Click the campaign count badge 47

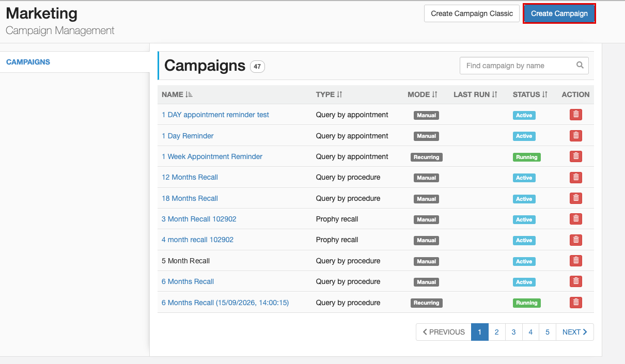click(x=257, y=66)
